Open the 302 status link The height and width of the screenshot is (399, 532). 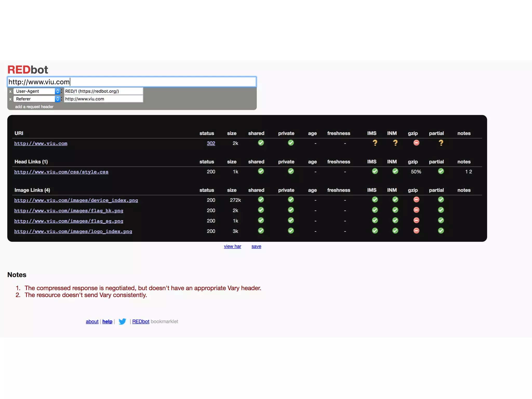(211, 143)
